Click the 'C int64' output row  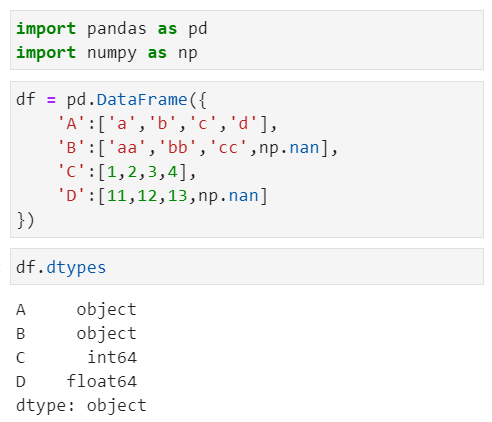click(x=76, y=358)
